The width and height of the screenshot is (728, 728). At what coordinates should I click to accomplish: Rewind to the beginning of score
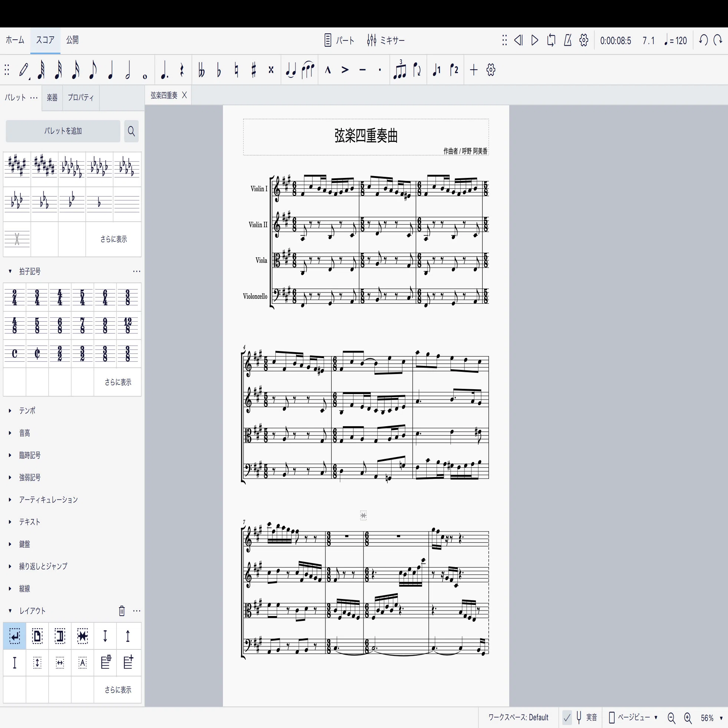tap(519, 40)
